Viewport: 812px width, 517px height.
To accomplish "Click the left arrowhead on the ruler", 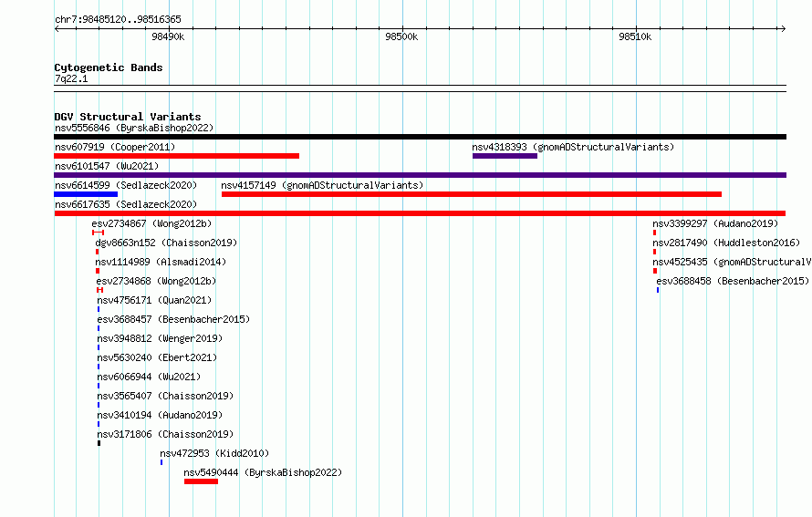I will click(57, 29).
